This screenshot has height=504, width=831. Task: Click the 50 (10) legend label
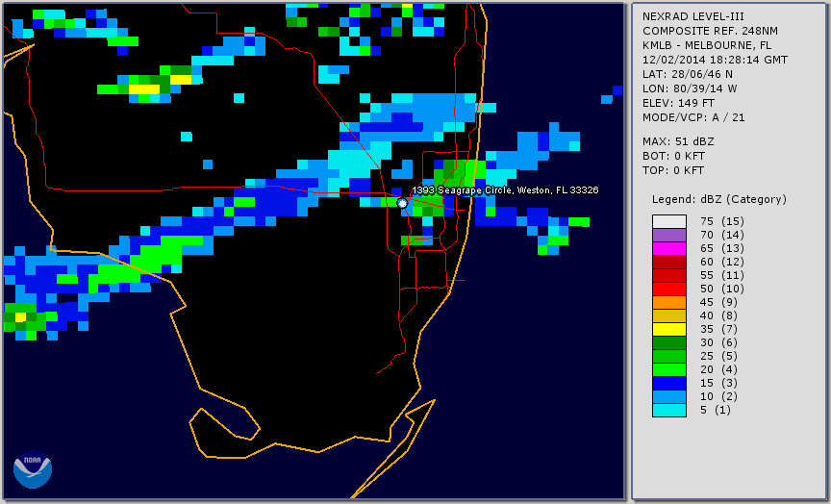tap(721, 289)
